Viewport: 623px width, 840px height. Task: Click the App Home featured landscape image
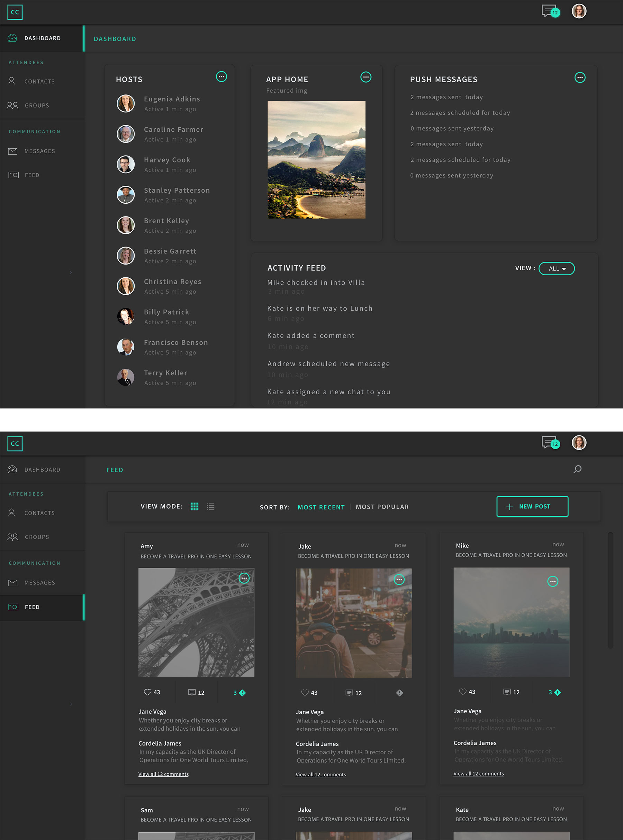pyautogui.click(x=316, y=159)
